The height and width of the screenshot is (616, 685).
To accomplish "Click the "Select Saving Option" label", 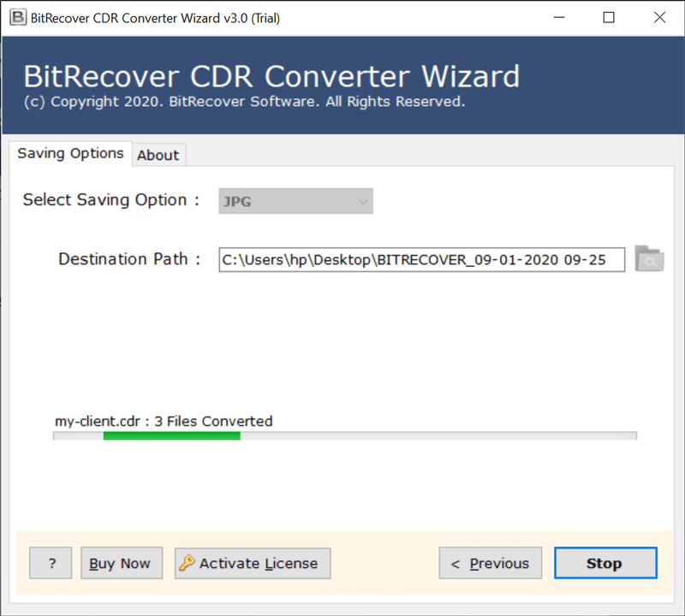I will tap(110, 200).
